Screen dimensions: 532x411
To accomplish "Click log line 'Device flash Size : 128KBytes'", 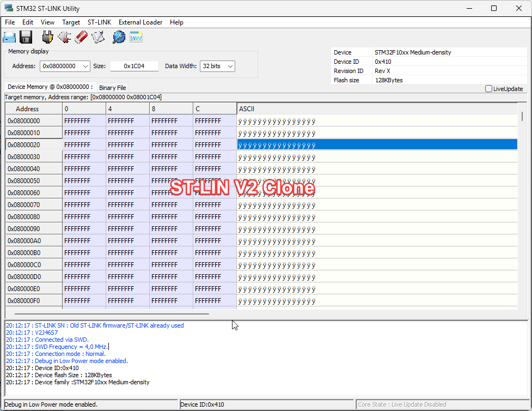I will click(x=59, y=376).
